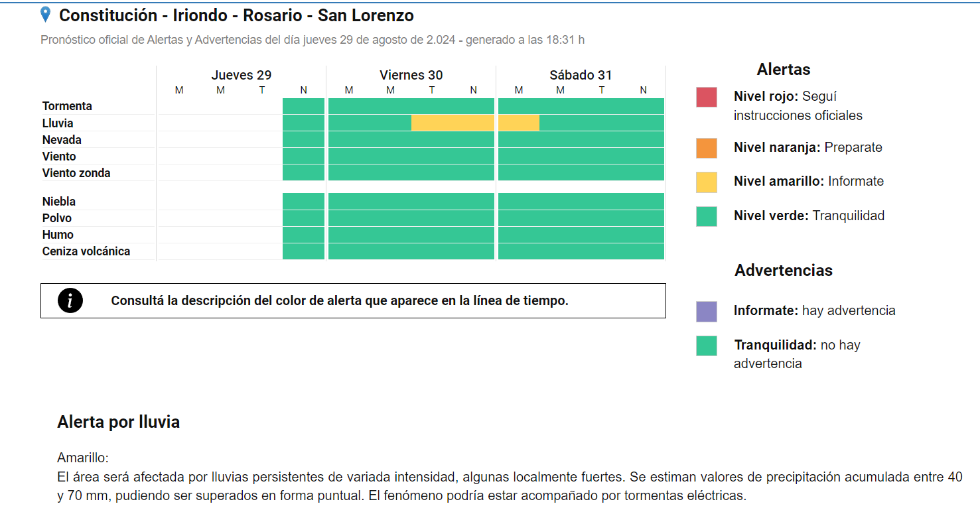Click the rain alert description paragraph
The image size is (980, 514).
click(510, 486)
